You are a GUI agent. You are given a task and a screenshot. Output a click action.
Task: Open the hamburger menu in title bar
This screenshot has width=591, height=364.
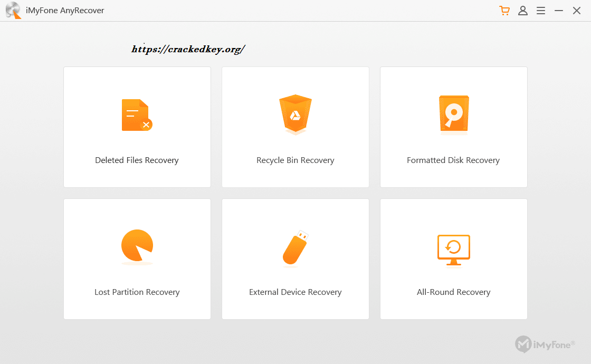(x=541, y=11)
